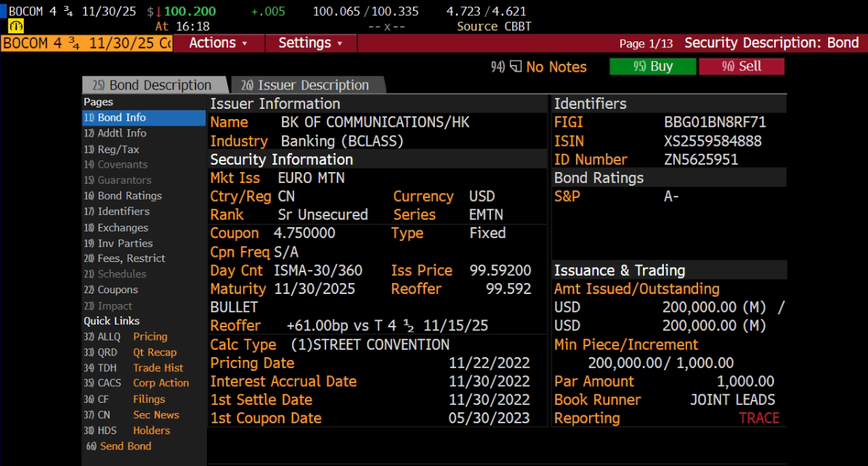Click the Rank Sr Unsecured value
Image resolution: width=868 pixels, height=466 pixels.
coord(323,215)
